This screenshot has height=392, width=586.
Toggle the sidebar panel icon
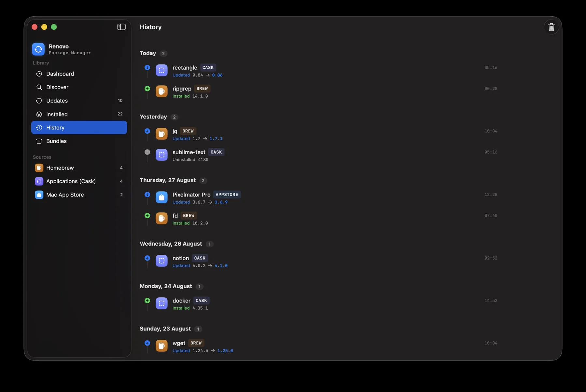[121, 27]
